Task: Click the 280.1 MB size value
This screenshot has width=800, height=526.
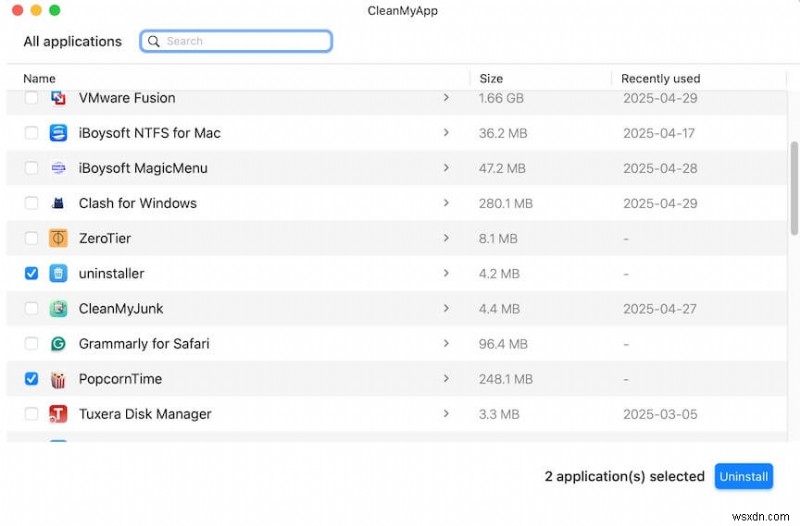Action: click(x=506, y=204)
